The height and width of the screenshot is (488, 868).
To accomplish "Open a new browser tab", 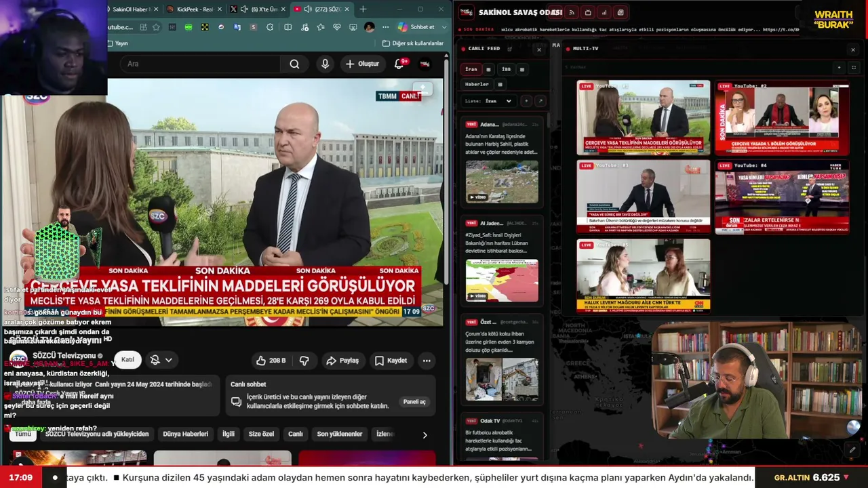I will point(363,9).
